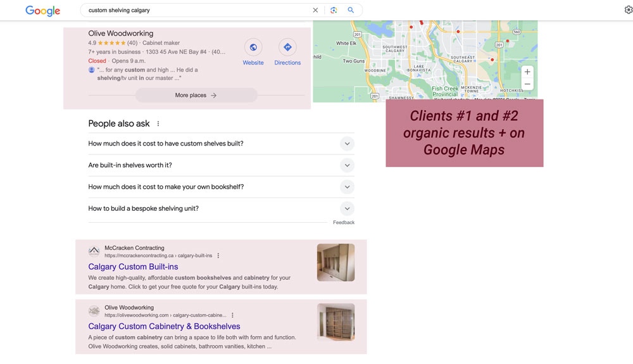
Task: Click the 'McCracken Contracting' site name
Action: coord(134,248)
